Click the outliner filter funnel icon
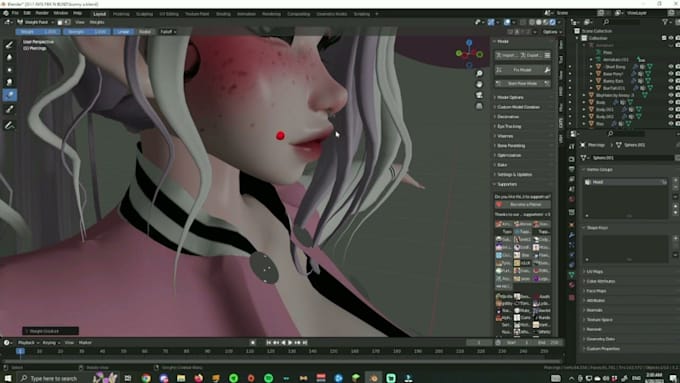The width and height of the screenshot is (680, 383). [665, 22]
